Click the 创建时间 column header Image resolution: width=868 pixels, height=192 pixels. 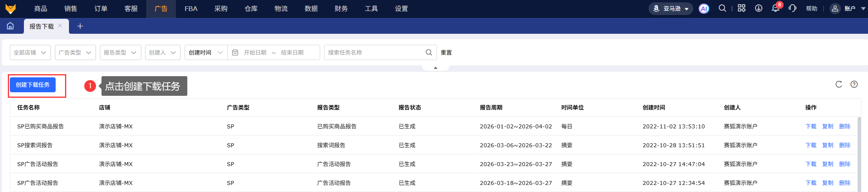[x=654, y=108]
